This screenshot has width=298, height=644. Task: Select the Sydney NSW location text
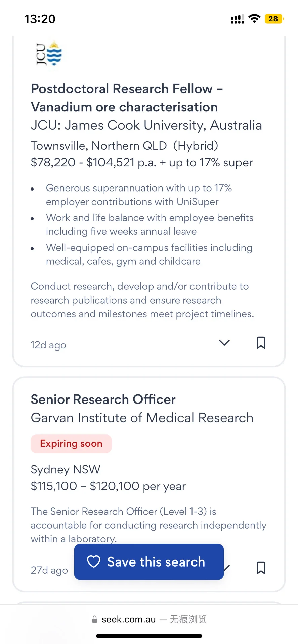coord(66,469)
